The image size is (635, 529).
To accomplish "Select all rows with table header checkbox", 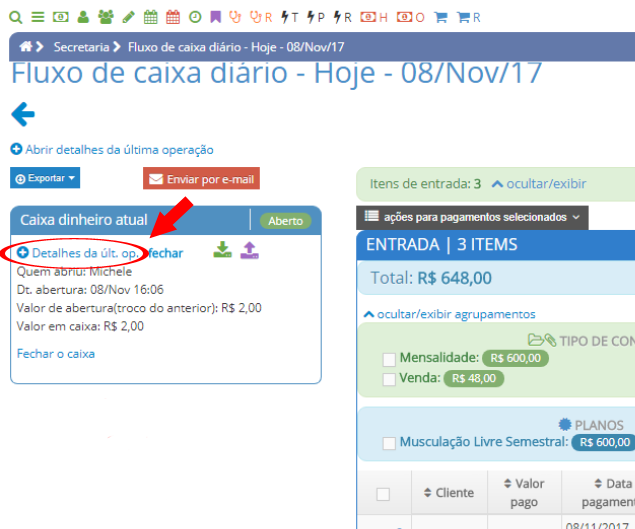I will pos(383,493).
